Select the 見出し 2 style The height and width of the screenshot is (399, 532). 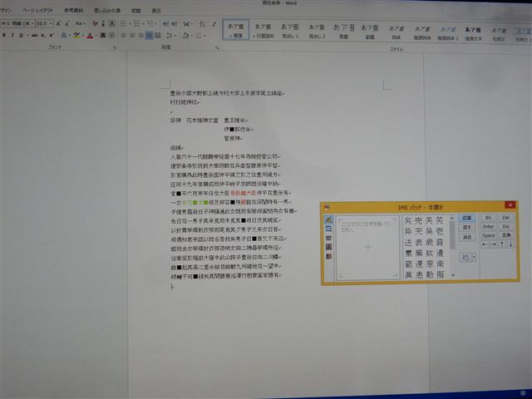317,31
